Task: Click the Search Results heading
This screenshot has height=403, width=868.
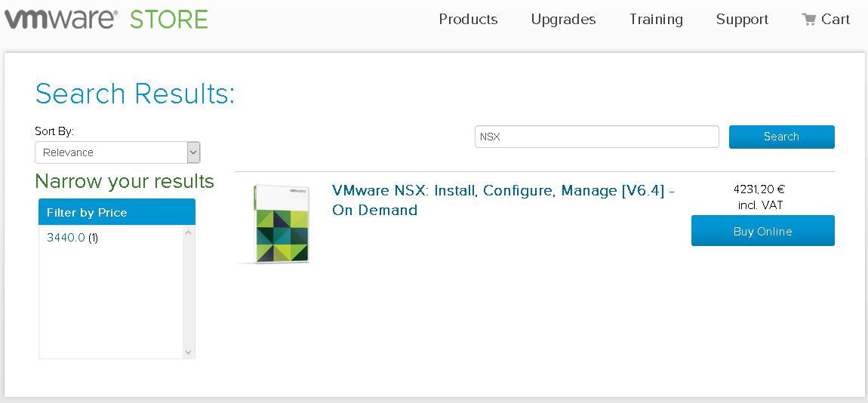Action: (x=135, y=94)
